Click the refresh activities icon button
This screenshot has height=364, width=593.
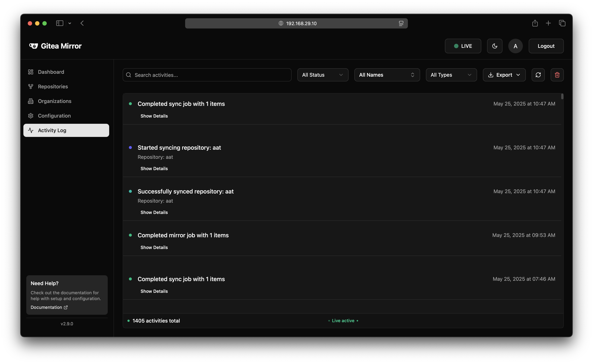click(538, 75)
